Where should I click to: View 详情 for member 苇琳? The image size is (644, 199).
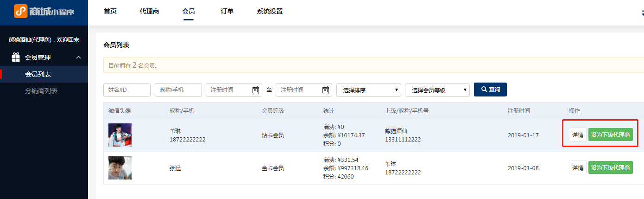point(578,135)
